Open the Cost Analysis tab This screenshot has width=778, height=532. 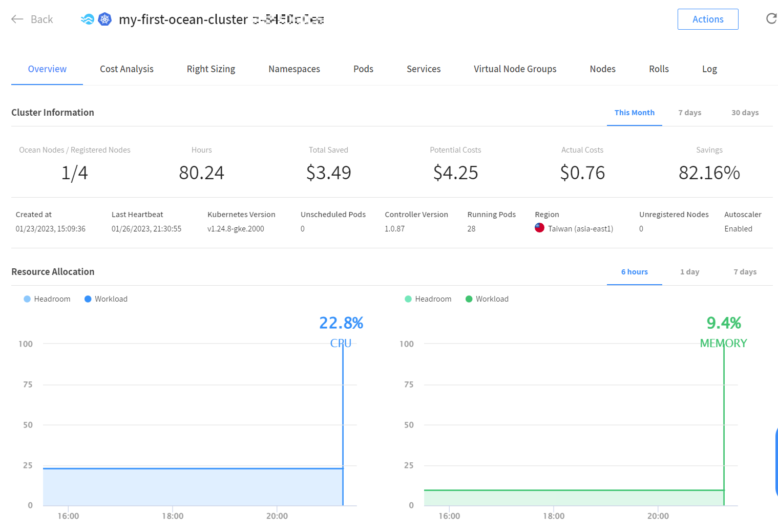coord(127,69)
